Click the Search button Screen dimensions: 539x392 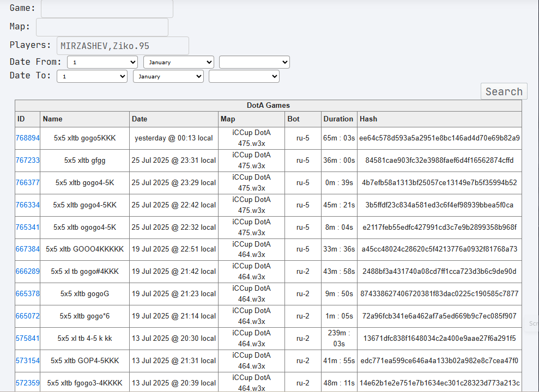click(x=504, y=91)
